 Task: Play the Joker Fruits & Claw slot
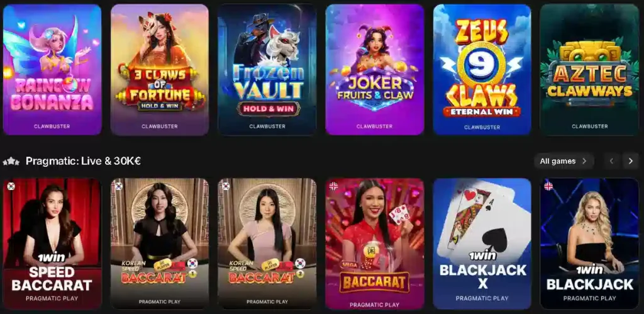(x=375, y=69)
